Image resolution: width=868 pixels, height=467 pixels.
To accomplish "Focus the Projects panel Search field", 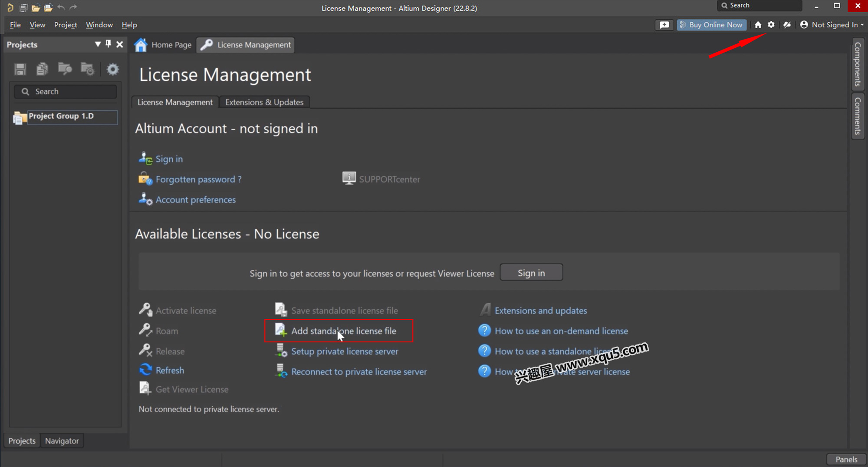I will (x=66, y=92).
